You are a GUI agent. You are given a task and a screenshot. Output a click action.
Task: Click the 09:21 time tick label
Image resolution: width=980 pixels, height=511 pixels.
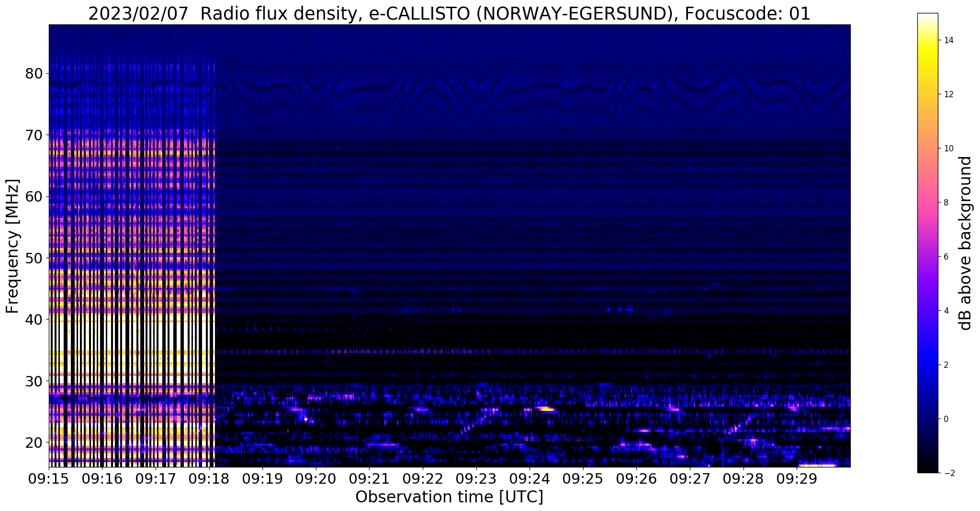(x=370, y=478)
